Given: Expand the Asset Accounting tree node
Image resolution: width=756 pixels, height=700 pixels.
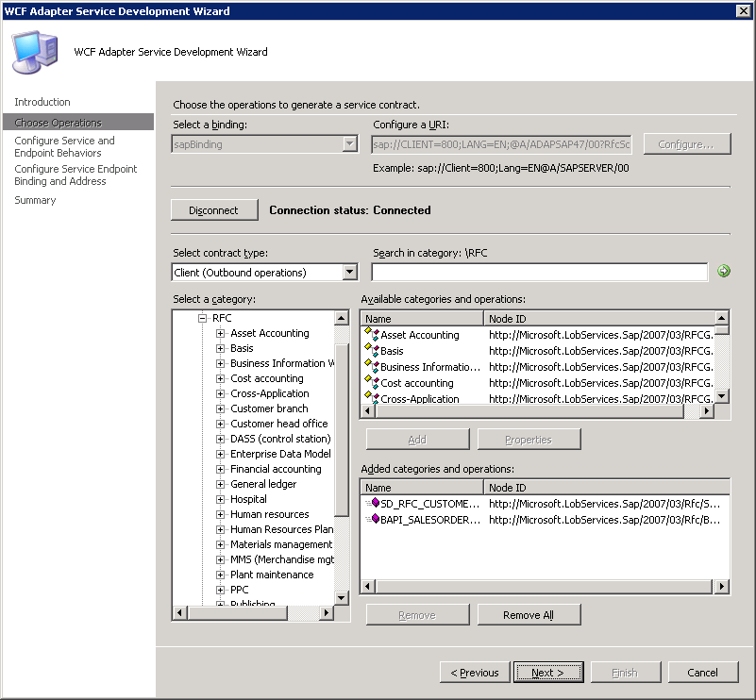Looking at the screenshot, I should (x=220, y=333).
